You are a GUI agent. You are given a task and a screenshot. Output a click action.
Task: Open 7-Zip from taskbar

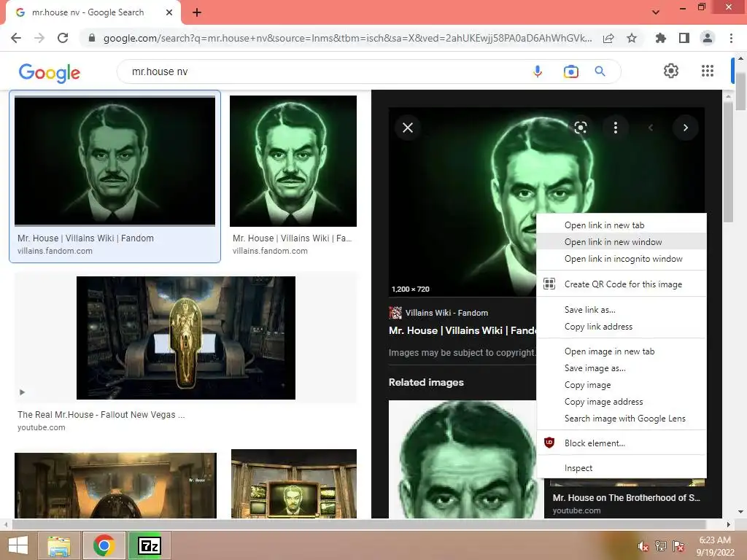click(149, 545)
